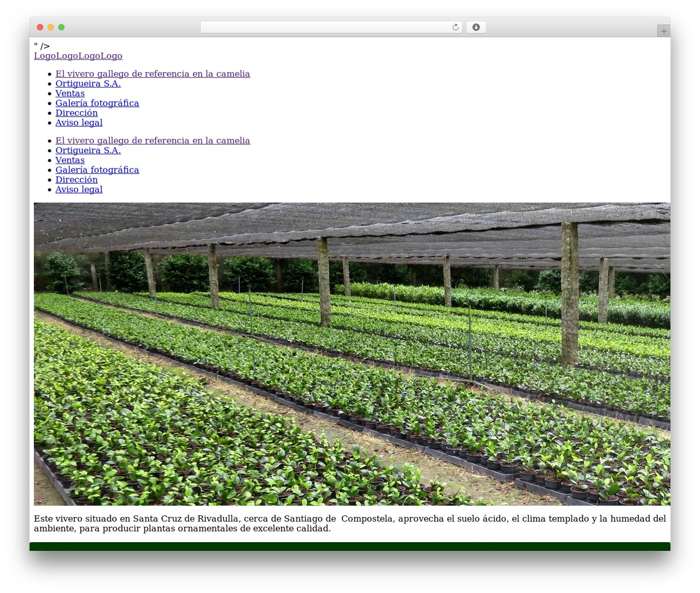This screenshot has width=700, height=593.
Task: Click the paragraph starting 'Este vivero situado'
Action: [x=350, y=524]
